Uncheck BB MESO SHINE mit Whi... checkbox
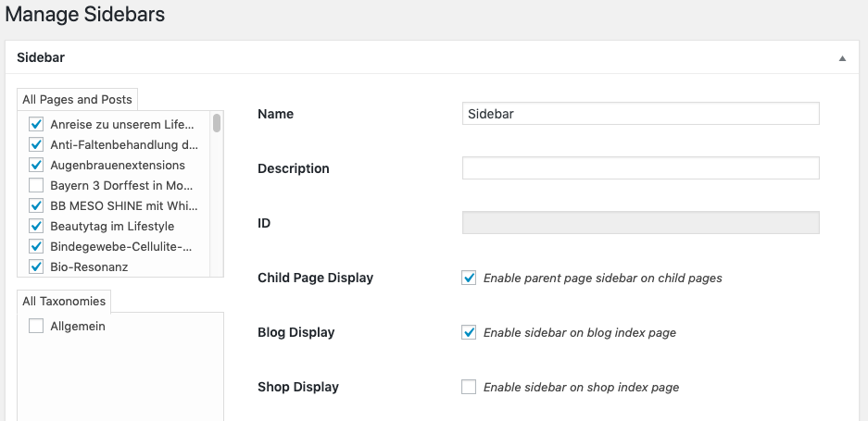This screenshot has width=868, height=421. coord(36,205)
